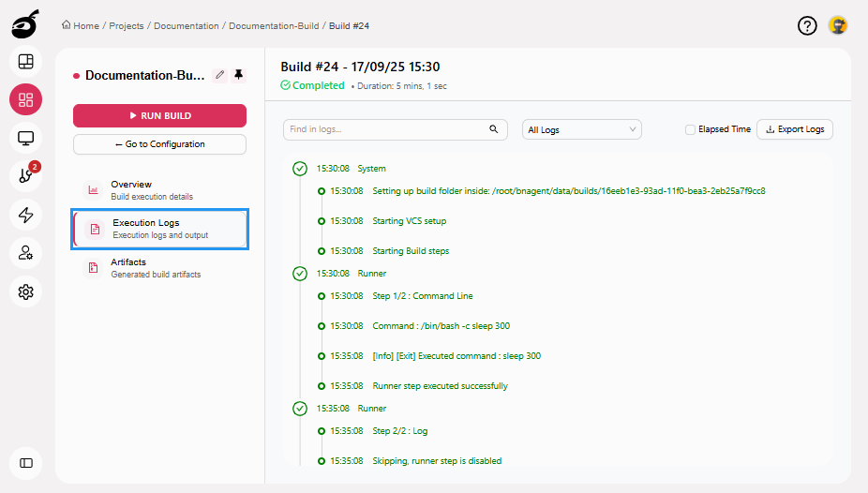The image size is (868, 493).
Task: Enable the Elapsed Time checkbox
Action: 690,129
